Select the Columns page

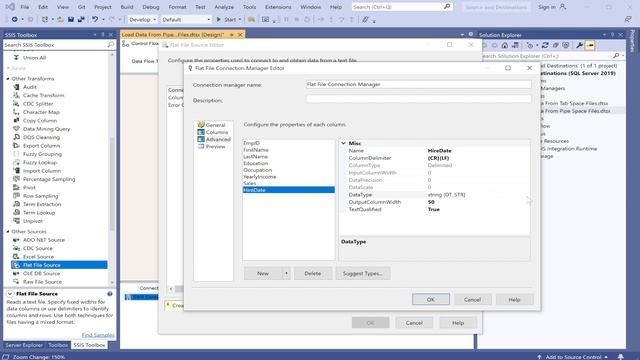(216, 132)
